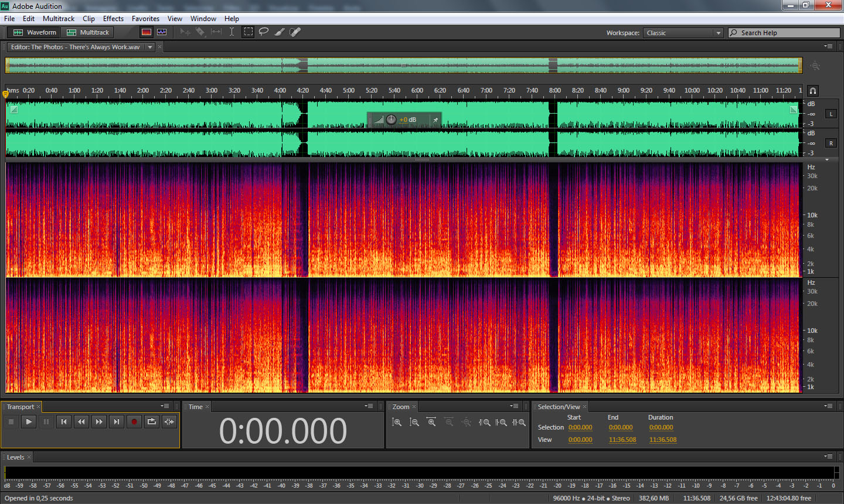
Task: Click Zoom In at Out Point icon
Action: [x=501, y=422]
